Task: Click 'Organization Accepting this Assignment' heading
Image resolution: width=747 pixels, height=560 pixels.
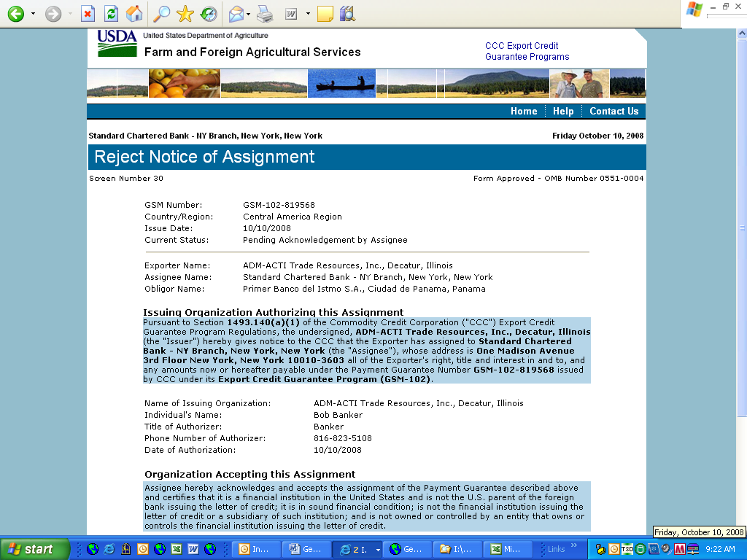Action: [x=249, y=474]
